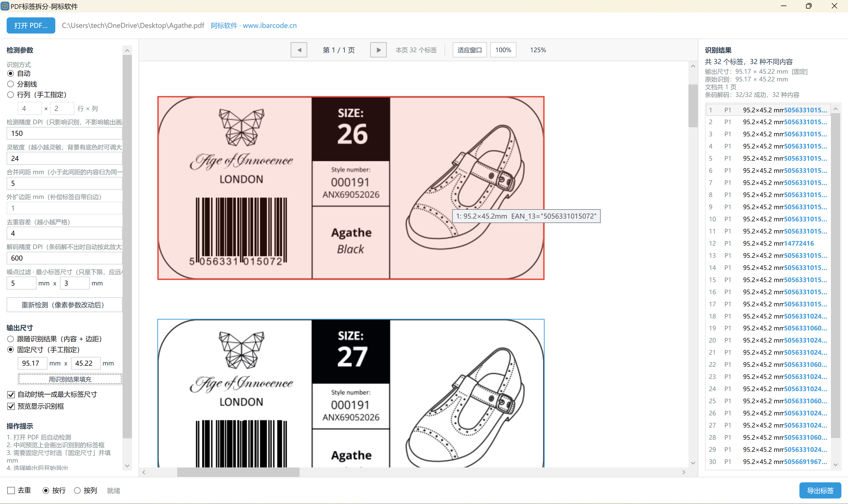Click the 打开 PDF... button
The width and height of the screenshot is (848, 504).
tap(31, 25)
